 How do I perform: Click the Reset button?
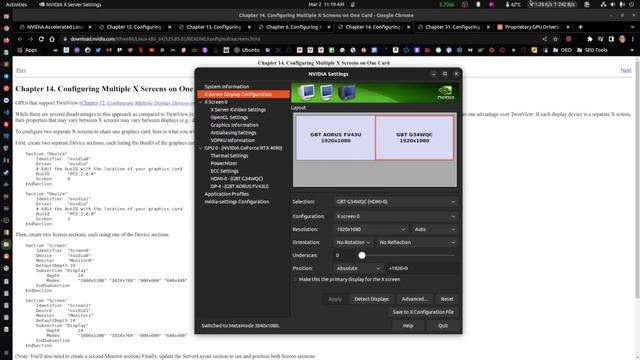click(x=447, y=299)
